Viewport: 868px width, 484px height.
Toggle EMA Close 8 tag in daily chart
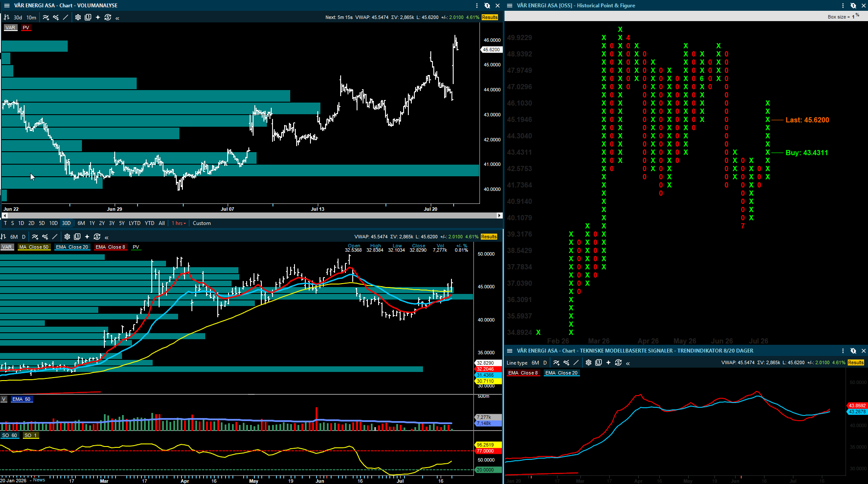[x=110, y=247]
